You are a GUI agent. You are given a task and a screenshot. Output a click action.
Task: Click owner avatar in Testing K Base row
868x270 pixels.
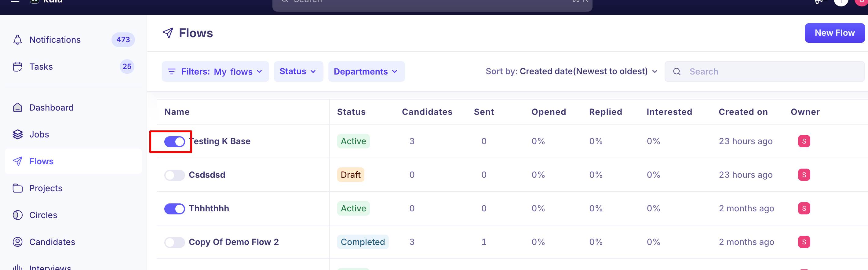(804, 141)
